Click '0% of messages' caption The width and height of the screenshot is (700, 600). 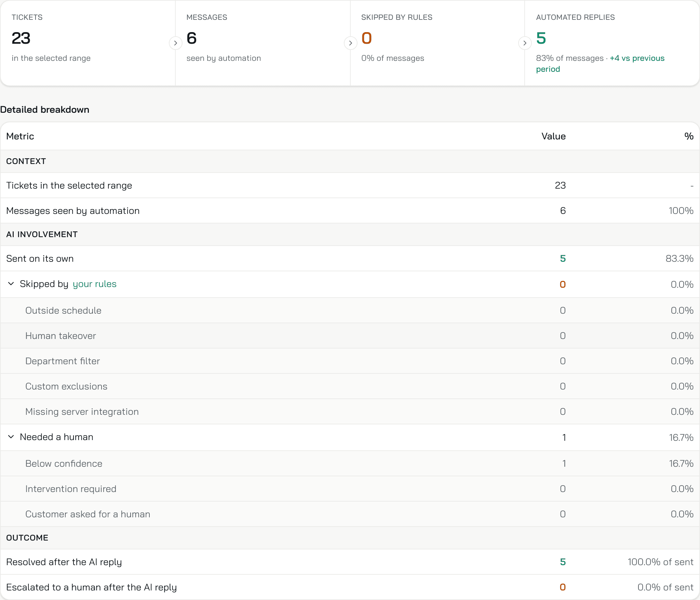(x=393, y=58)
